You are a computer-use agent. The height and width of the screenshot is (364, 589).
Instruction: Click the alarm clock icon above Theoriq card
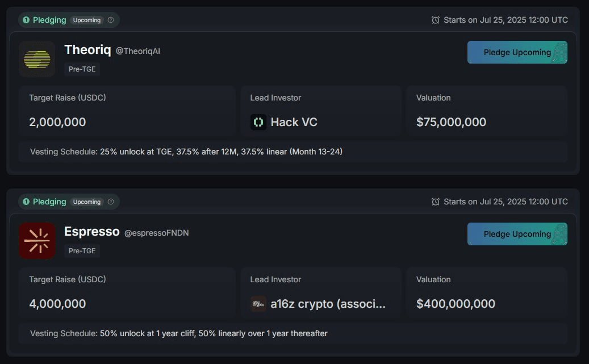pyautogui.click(x=436, y=20)
